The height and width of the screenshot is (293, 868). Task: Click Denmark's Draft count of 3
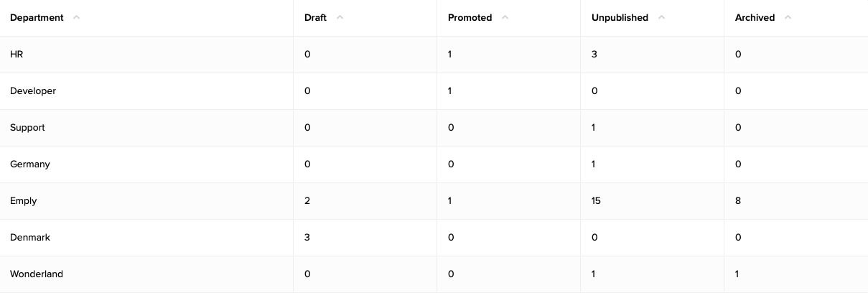(307, 238)
